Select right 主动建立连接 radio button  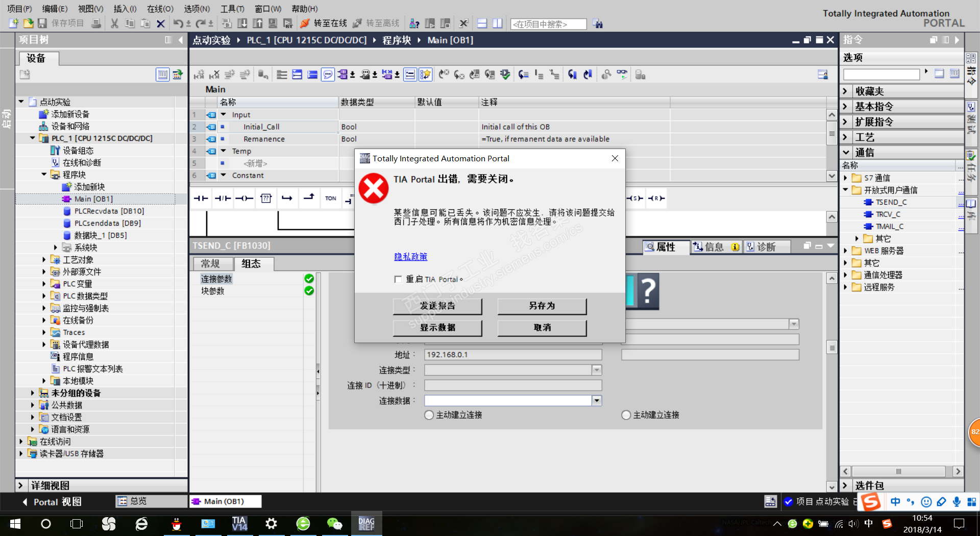coord(626,415)
